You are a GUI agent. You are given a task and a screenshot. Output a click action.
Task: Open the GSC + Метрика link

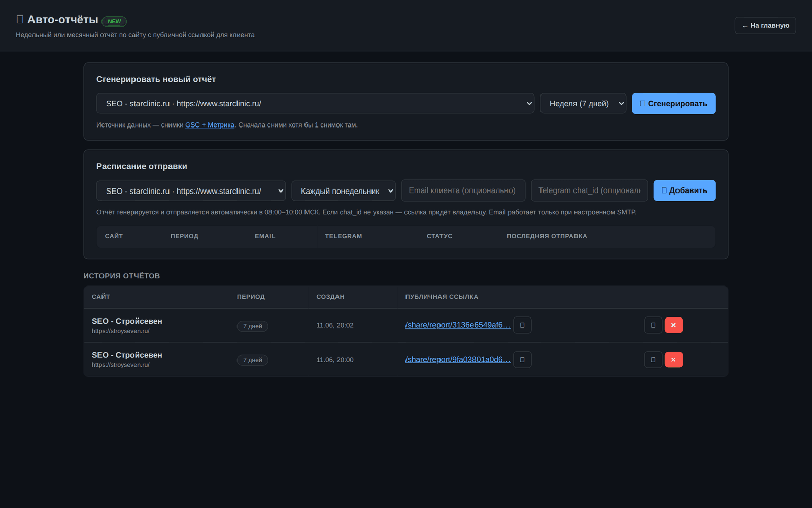point(210,125)
